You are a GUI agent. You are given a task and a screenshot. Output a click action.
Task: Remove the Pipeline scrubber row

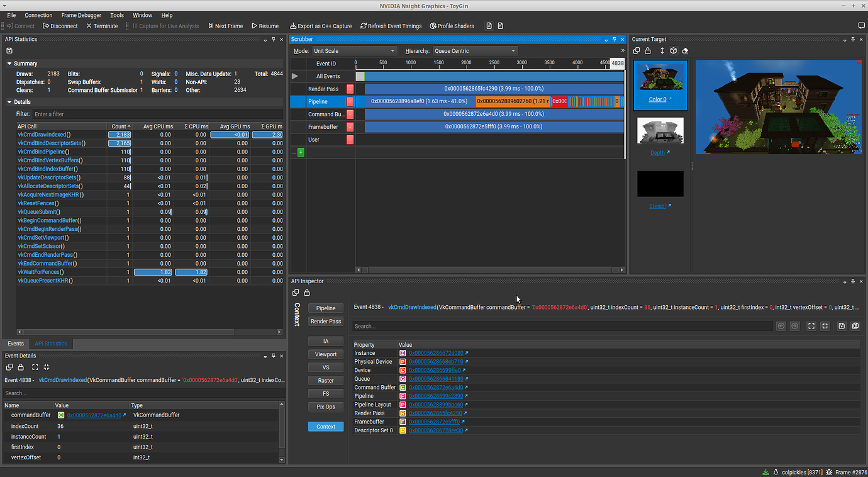click(350, 101)
